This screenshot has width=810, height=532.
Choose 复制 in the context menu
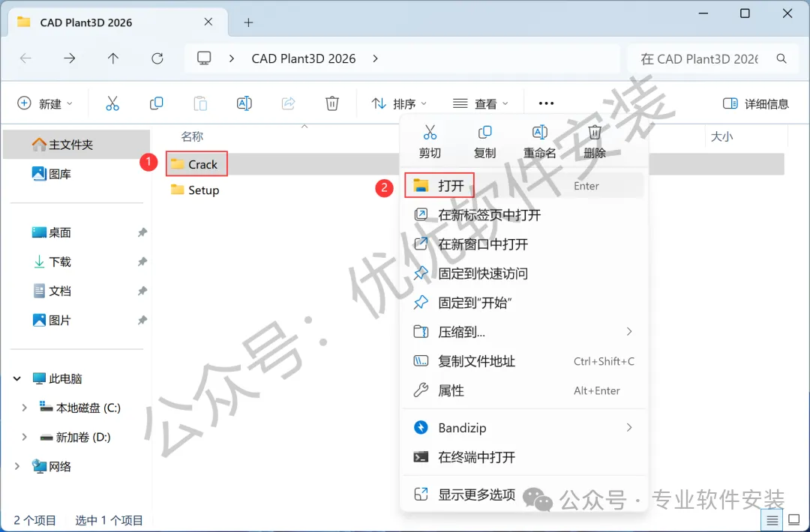click(x=484, y=142)
